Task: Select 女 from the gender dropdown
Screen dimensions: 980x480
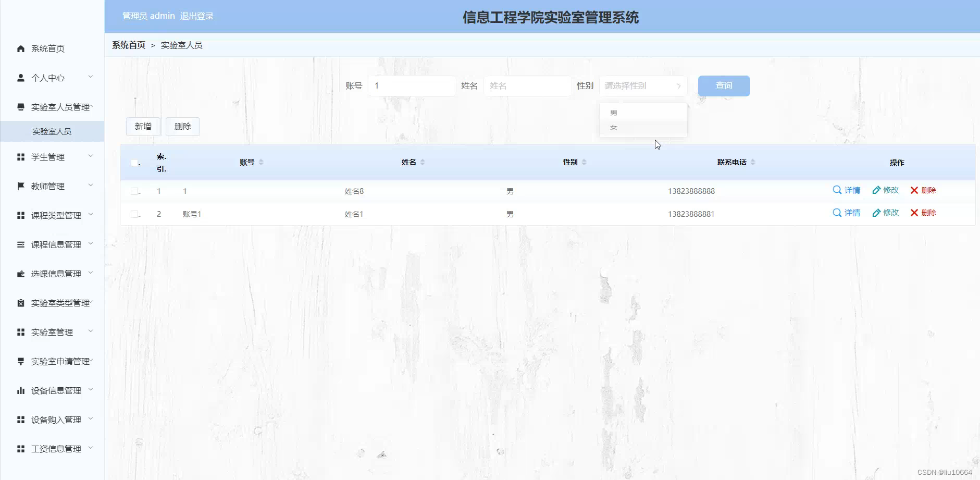Action: 614,127
